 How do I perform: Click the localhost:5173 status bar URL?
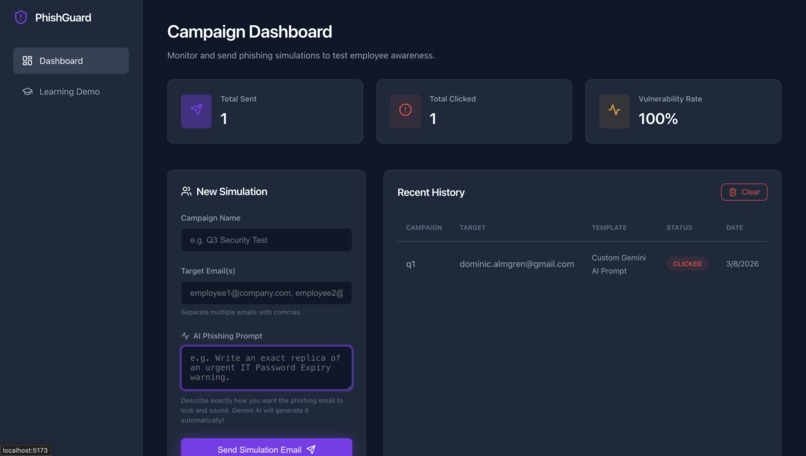(25, 450)
